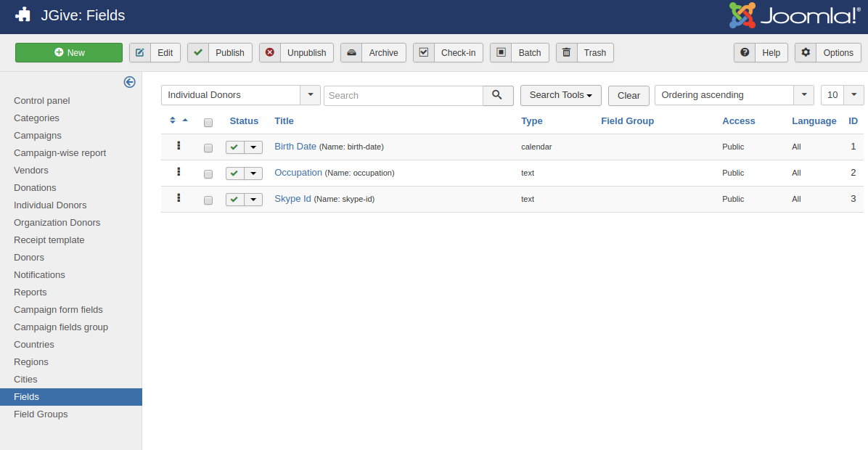Toggle published status of Skype Id field
Screen dimensions: 868x450
[234, 200]
